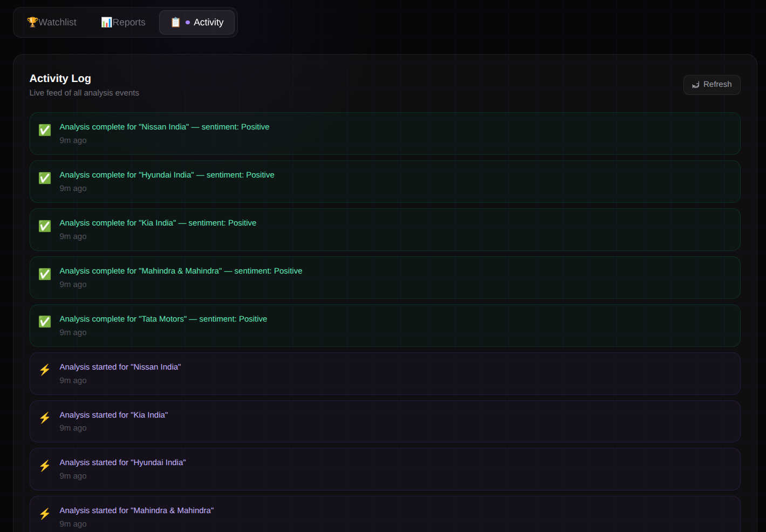This screenshot has width=766, height=532.
Task: Click '9m ago' under Nissan India complete
Action: point(73,140)
